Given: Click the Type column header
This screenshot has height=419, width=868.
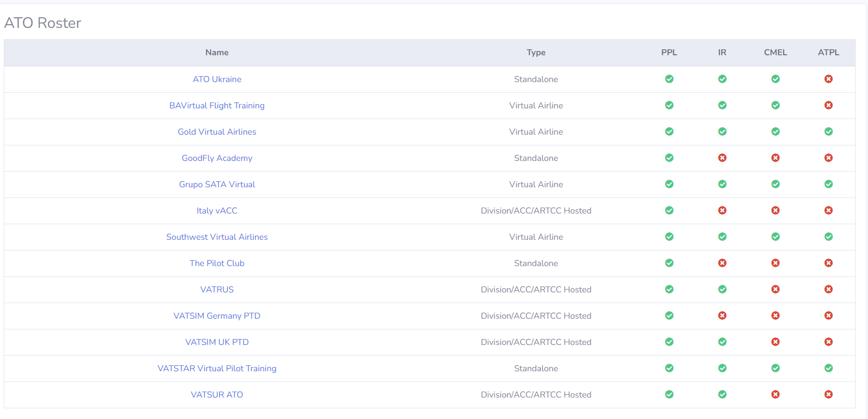Looking at the screenshot, I should coord(536,53).
